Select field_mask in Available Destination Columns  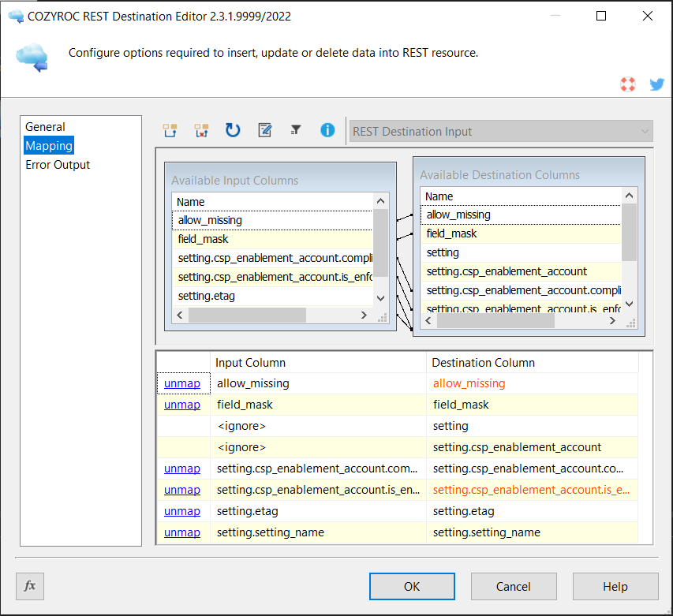point(452,233)
